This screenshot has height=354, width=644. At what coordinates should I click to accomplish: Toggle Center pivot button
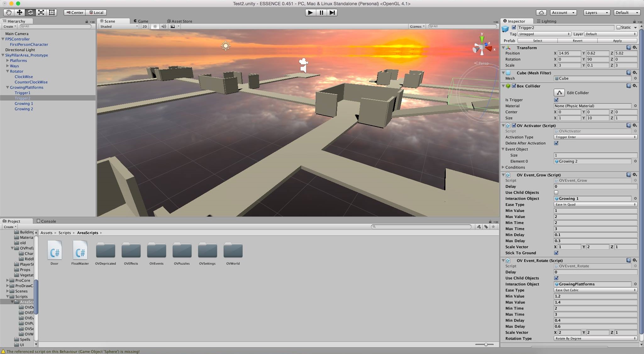pos(75,13)
